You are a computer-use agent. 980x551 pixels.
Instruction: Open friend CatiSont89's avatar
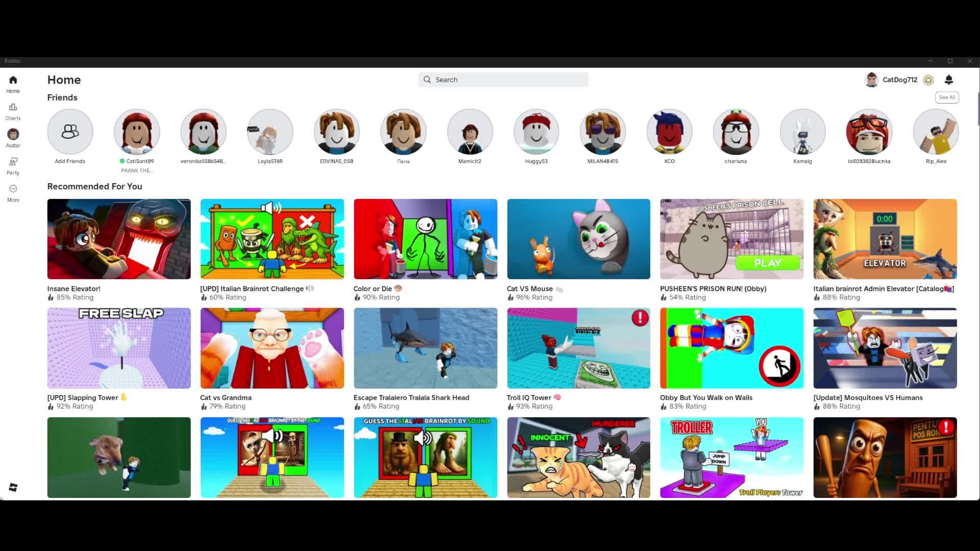137,132
